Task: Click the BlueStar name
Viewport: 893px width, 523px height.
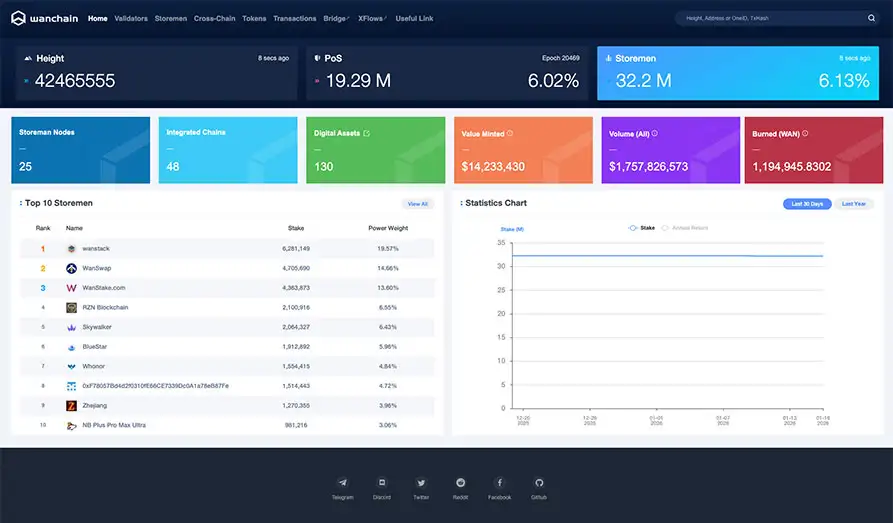Action: (x=95, y=347)
